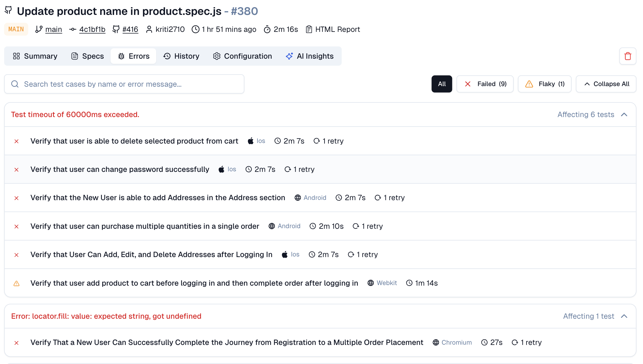
Task: Click the globe icon beside Chromium
Action: point(436,343)
